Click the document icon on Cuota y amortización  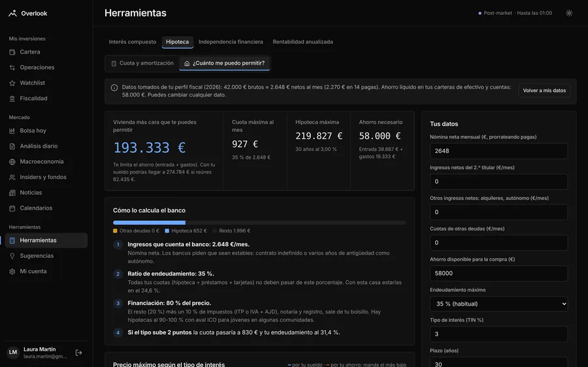114,63
